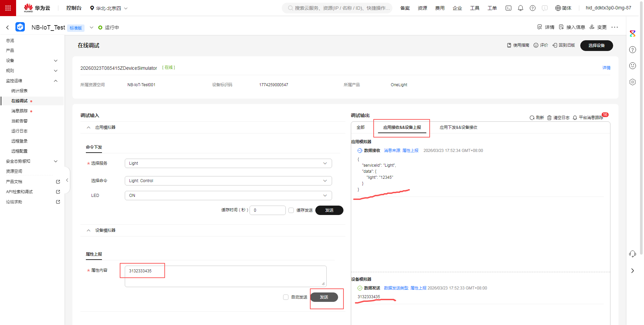This screenshot has height=325, width=644.
Task: Click 清空日志 to clear logs
Action: pos(558,118)
